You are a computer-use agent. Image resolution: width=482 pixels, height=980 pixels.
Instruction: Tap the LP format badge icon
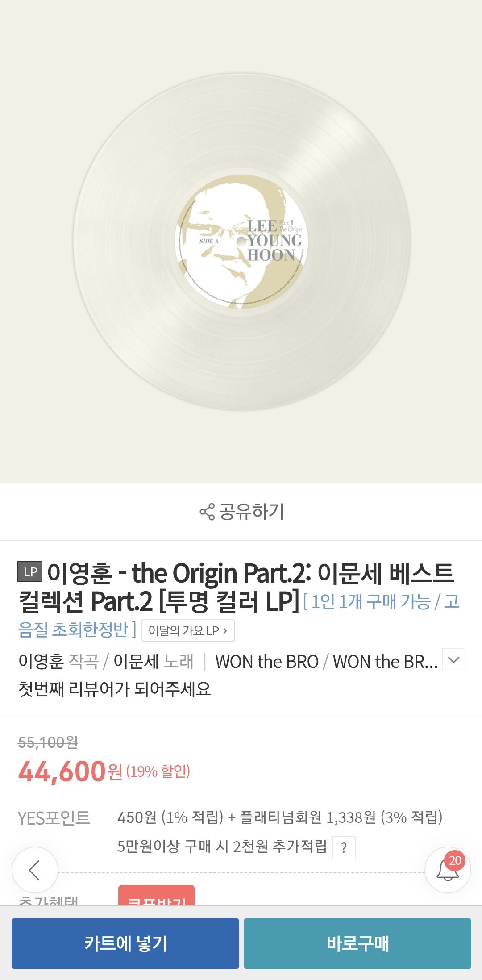pos(30,572)
